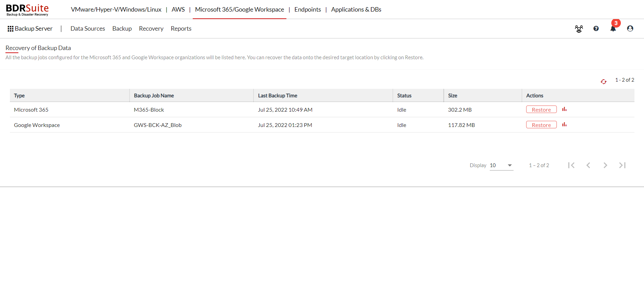The image size is (644, 307).
Task: Open the Backup Server grid menu icon
Action: click(11, 29)
